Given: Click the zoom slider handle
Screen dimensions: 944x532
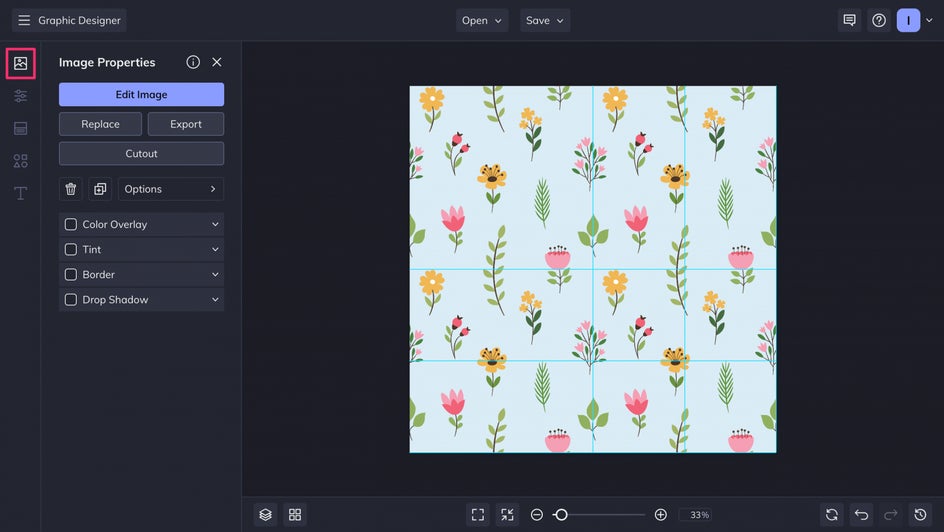Looking at the screenshot, I should tap(561, 514).
